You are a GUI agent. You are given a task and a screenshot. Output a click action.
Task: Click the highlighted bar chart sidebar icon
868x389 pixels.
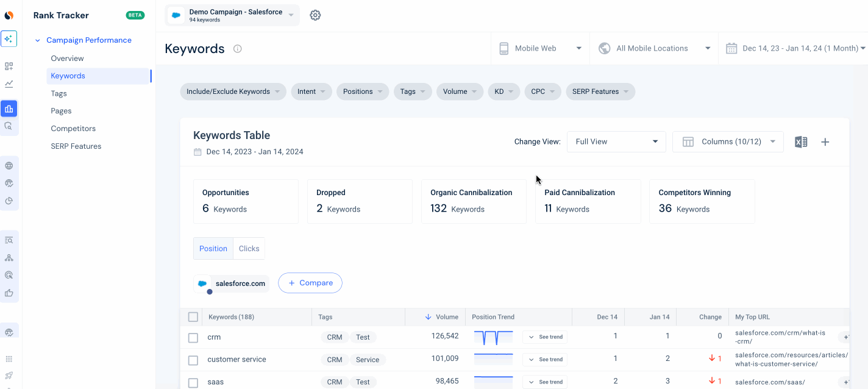[9, 109]
